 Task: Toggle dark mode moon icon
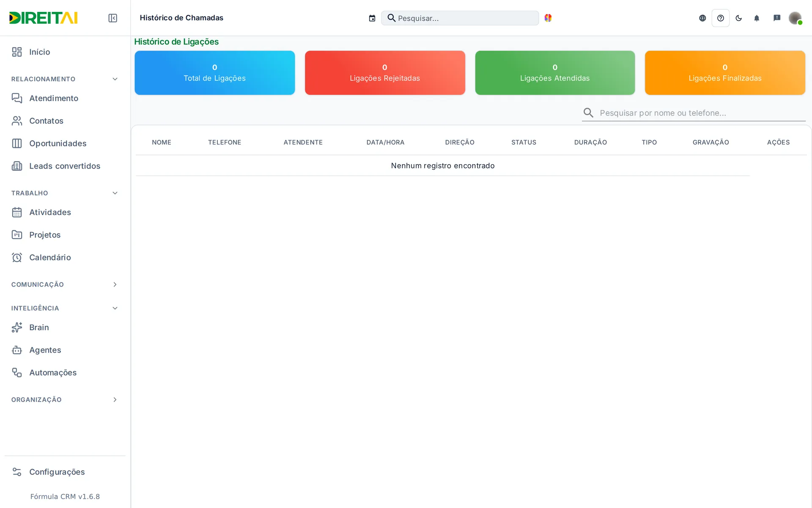(x=739, y=18)
